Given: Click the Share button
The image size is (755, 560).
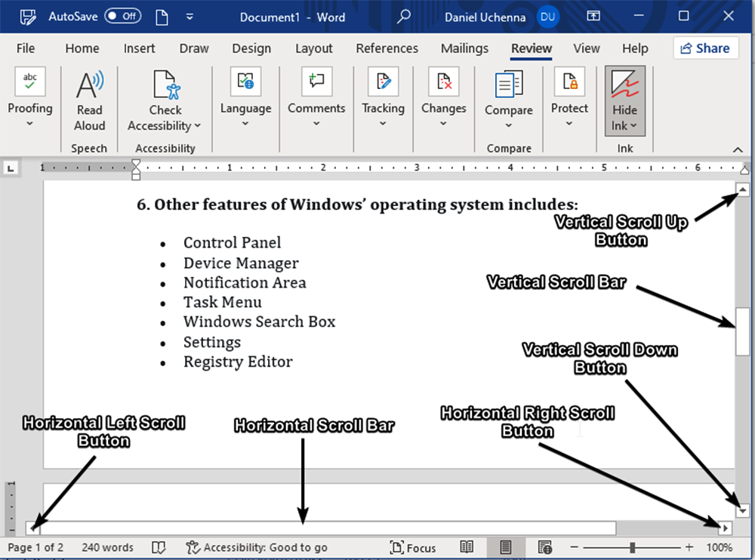Looking at the screenshot, I should point(705,48).
